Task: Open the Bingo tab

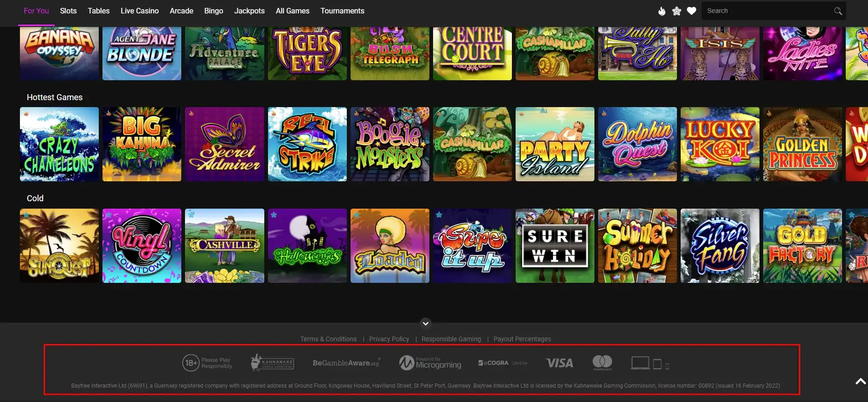Action: [214, 11]
